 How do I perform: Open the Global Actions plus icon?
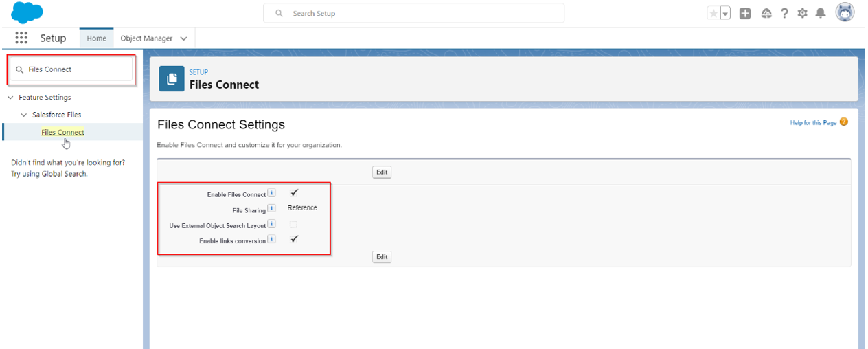point(745,14)
